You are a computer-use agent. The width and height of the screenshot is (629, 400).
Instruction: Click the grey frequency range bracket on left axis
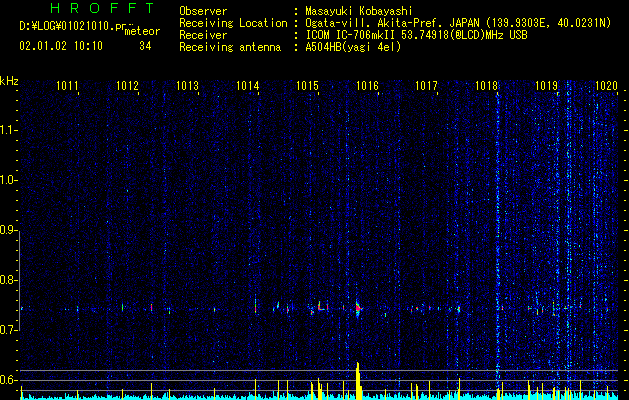pos(19,281)
